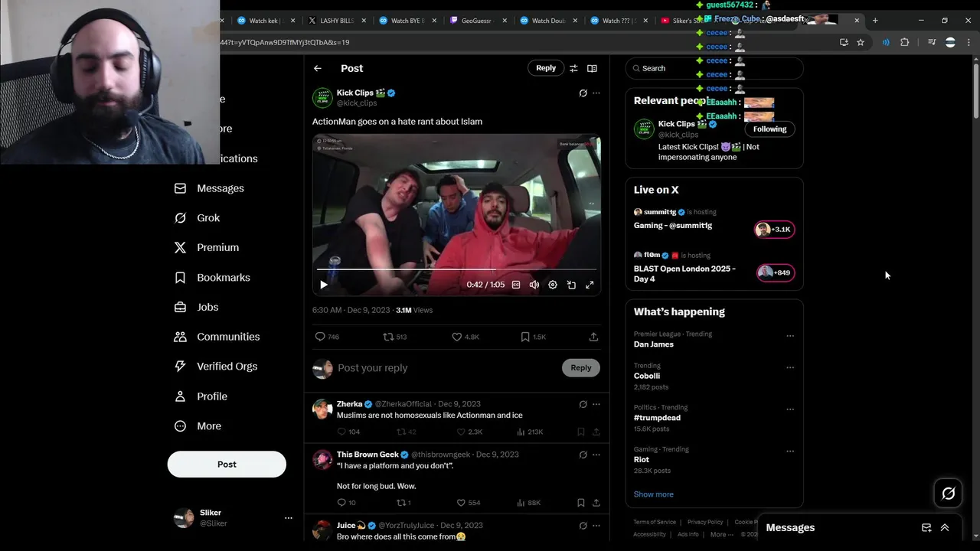Like Zerka's reply with 2.3K likes

469,432
